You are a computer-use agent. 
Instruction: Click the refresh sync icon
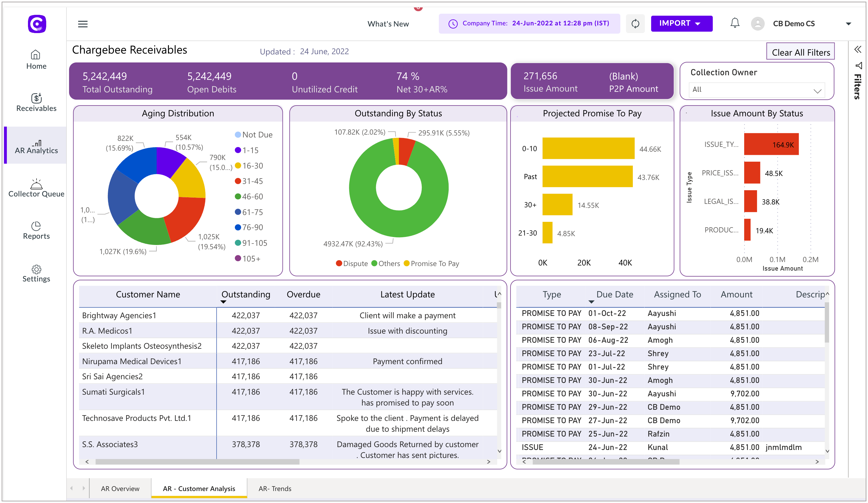[x=635, y=23]
